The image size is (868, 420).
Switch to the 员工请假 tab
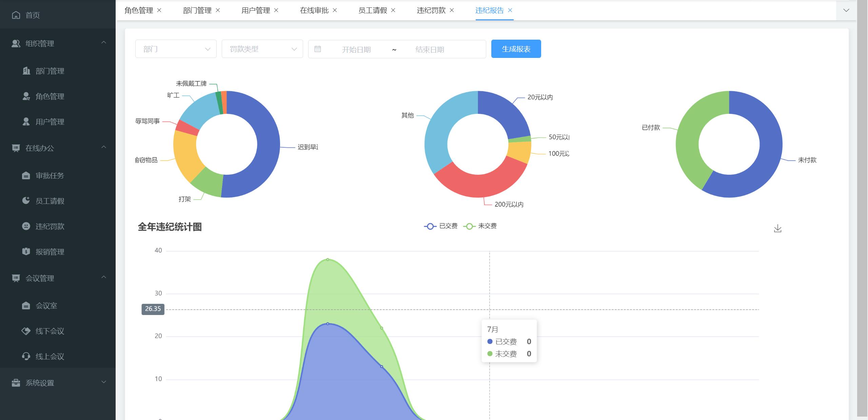click(373, 10)
